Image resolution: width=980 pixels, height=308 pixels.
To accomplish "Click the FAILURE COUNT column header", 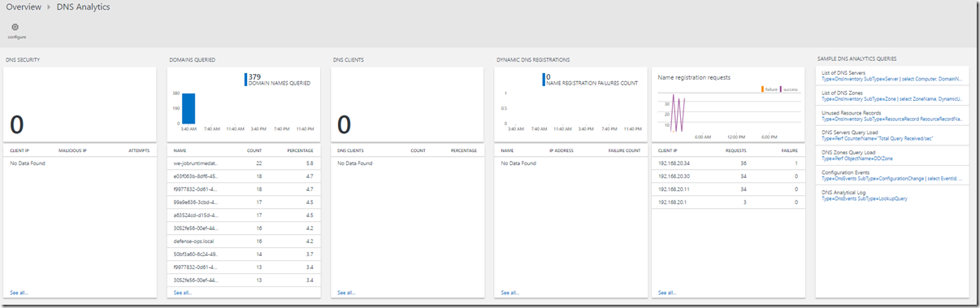I will click(x=624, y=150).
